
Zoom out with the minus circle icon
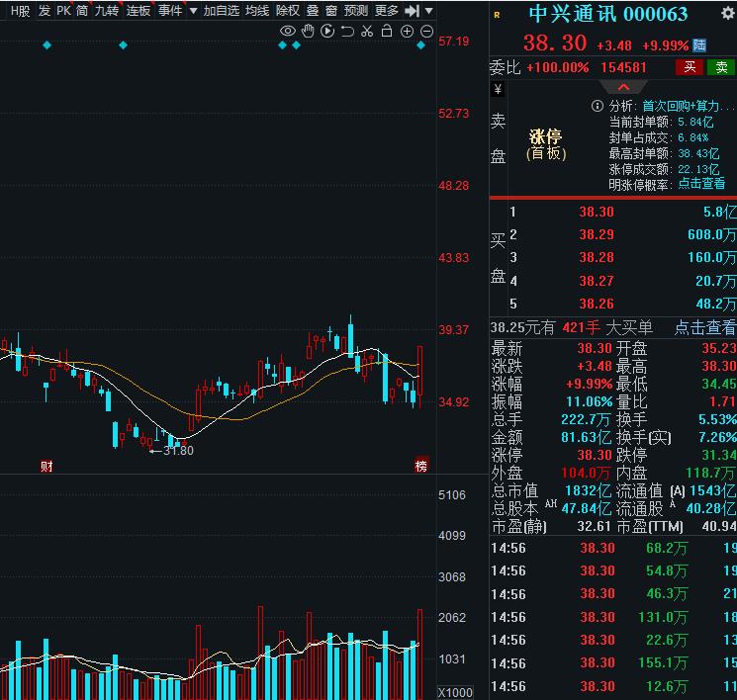pos(426,32)
